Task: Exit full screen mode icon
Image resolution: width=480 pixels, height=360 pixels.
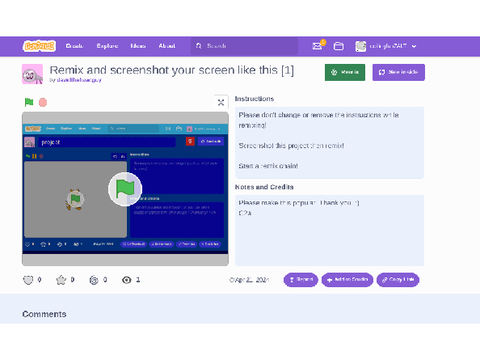Action: tap(221, 102)
